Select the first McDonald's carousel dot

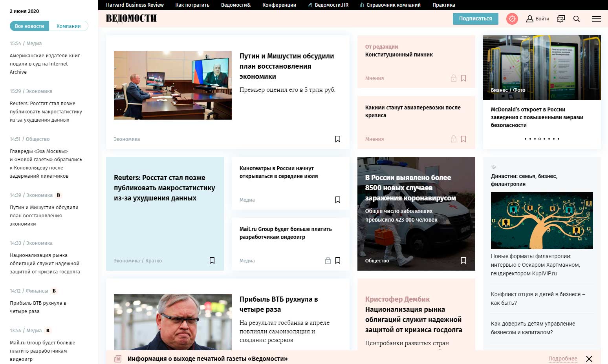(x=526, y=139)
